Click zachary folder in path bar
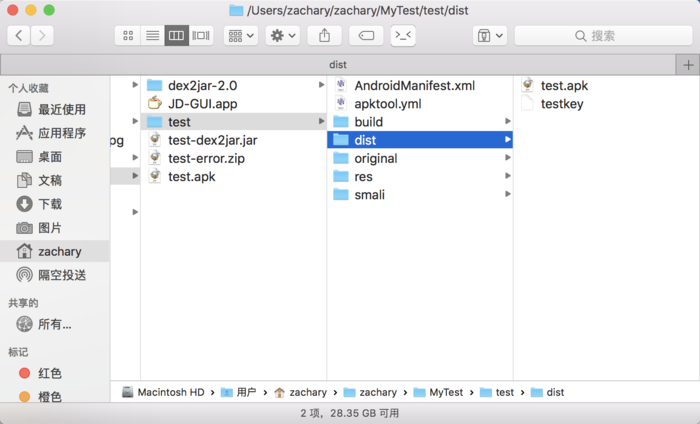 click(x=370, y=392)
